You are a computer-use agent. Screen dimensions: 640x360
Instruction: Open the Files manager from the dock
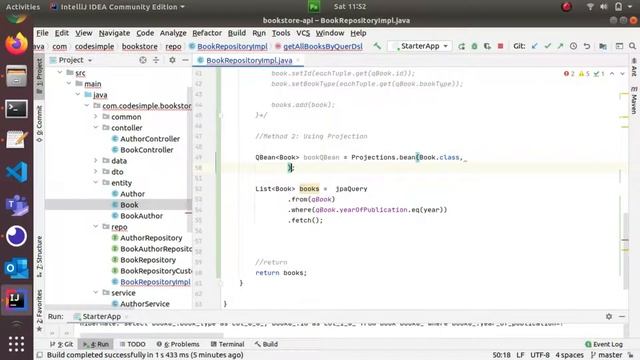pos(16,76)
